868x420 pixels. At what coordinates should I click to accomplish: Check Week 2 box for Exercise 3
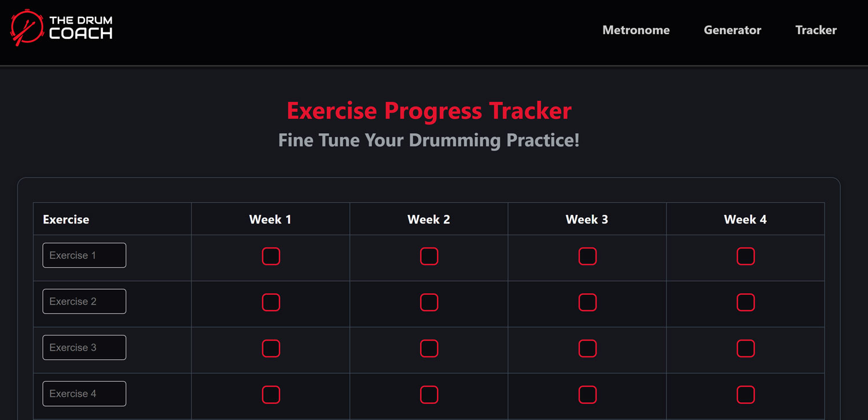pyautogui.click(x=429, y=348)
